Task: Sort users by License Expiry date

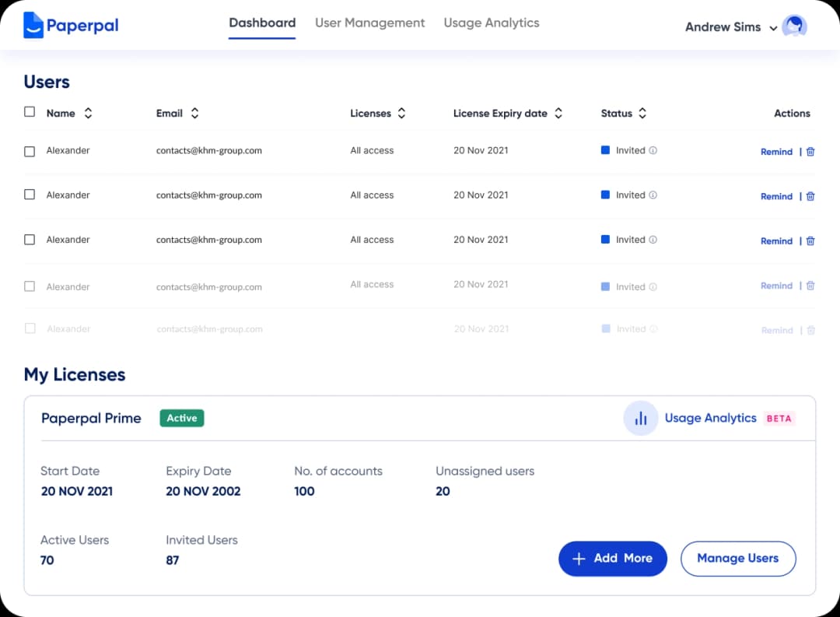Action: coord(558,114)
